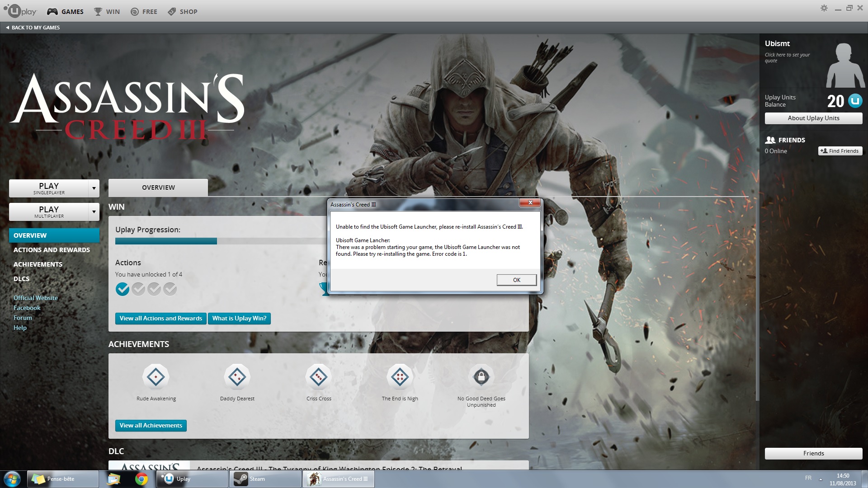Click the DLC Assassin's Creed thumbnail
The image size is (868, 488).
point(149,465)
